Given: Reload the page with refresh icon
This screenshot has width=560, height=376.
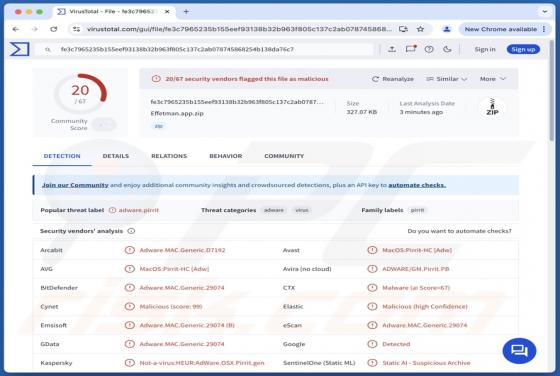Looking at the screenshot, I should 54,29.
